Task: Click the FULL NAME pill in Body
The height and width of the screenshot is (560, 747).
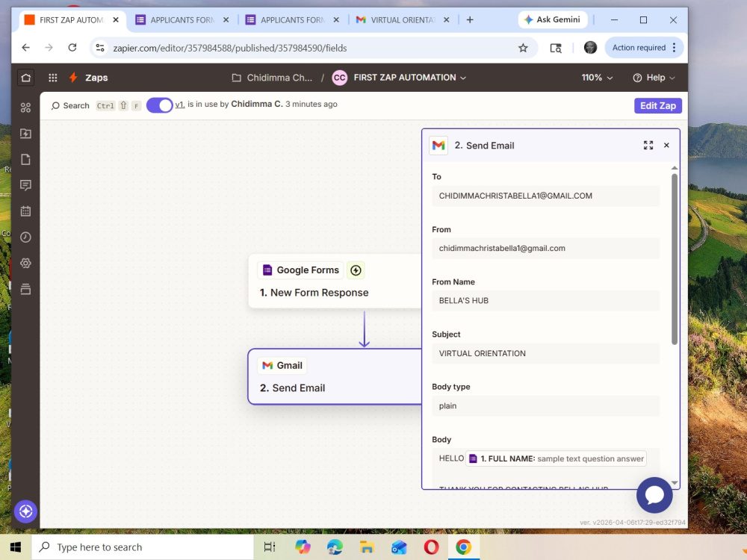Action: click(x=556, y=458)
